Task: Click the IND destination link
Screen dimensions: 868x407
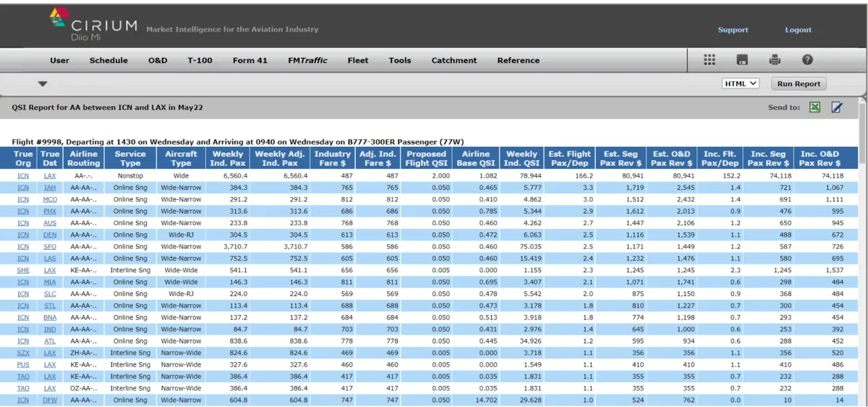Action: 50,330
